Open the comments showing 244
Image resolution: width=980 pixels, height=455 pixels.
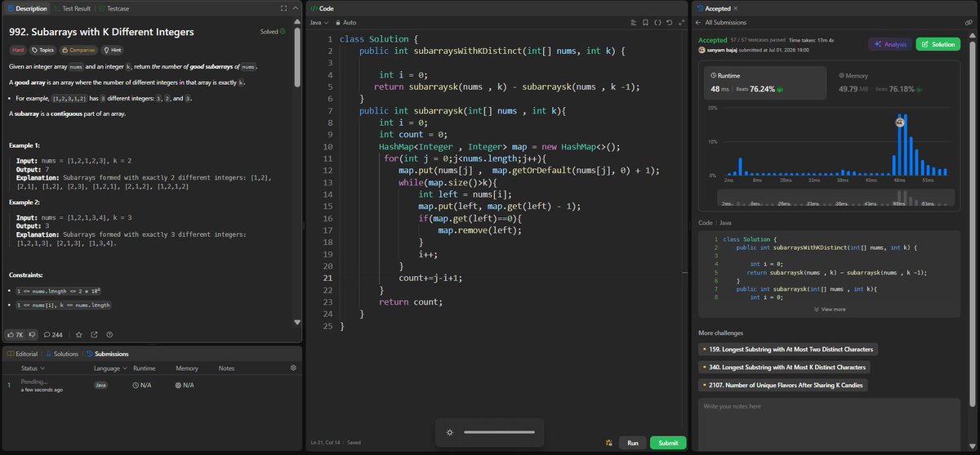click(x=54, y=334)
